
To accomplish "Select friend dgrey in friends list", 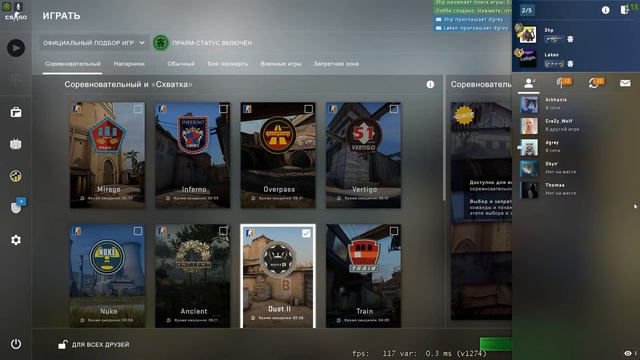I will click(x=576, y=147).
